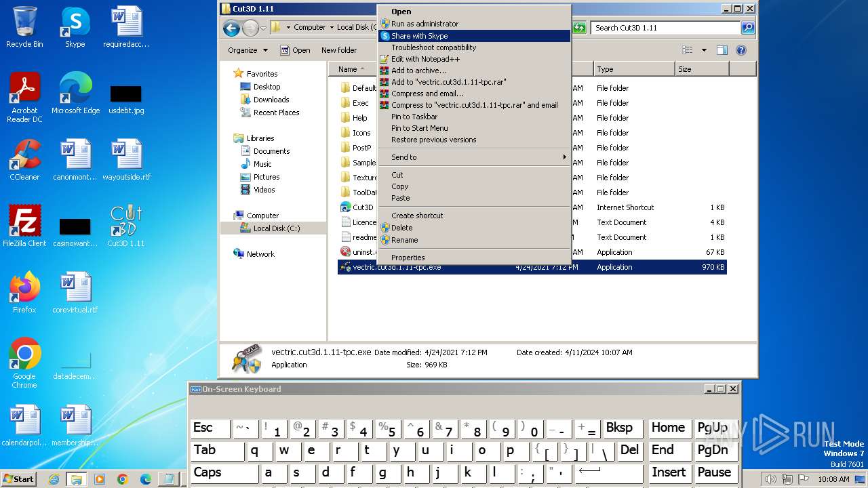The image size is (868, 488).
Task: Open Acrobat Reader DC desktop icon
Action: click(x=24, y=98)
